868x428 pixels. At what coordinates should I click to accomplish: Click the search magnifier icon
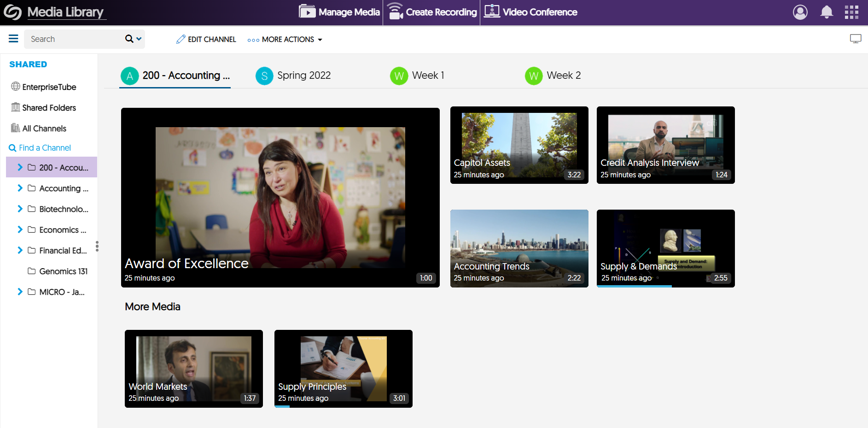(x=129, y=39)
